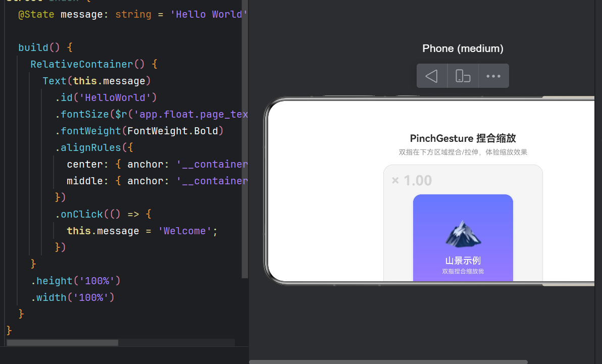Click the back triangle icon in previewer toolbar
Viewport: 602px width, 364px height.
click(431, 76)
